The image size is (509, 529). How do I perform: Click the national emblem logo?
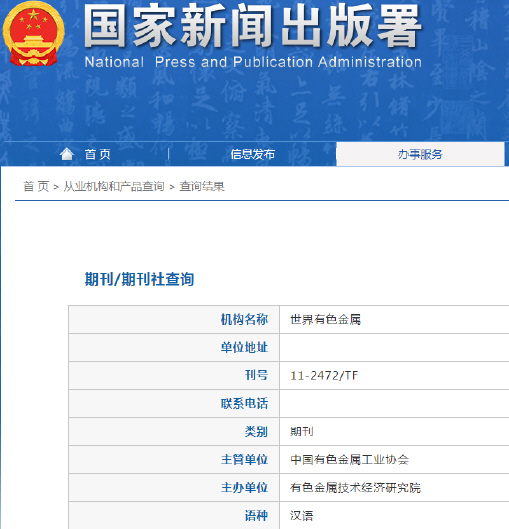[x=33, y=33]
